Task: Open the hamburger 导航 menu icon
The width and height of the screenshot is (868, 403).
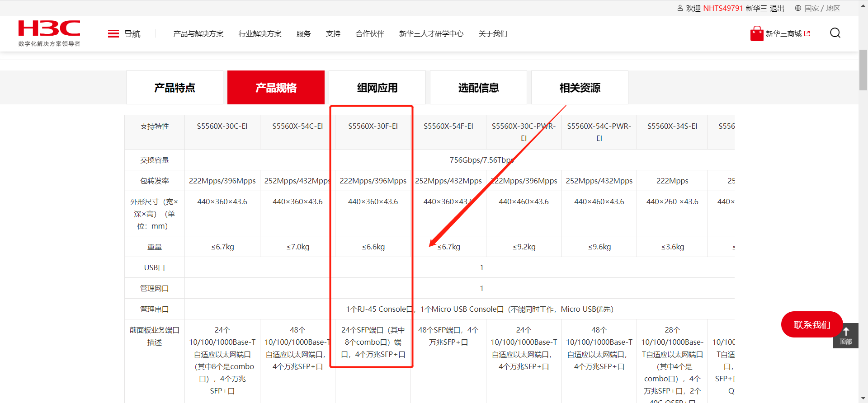Action: (x=113, y=34)
